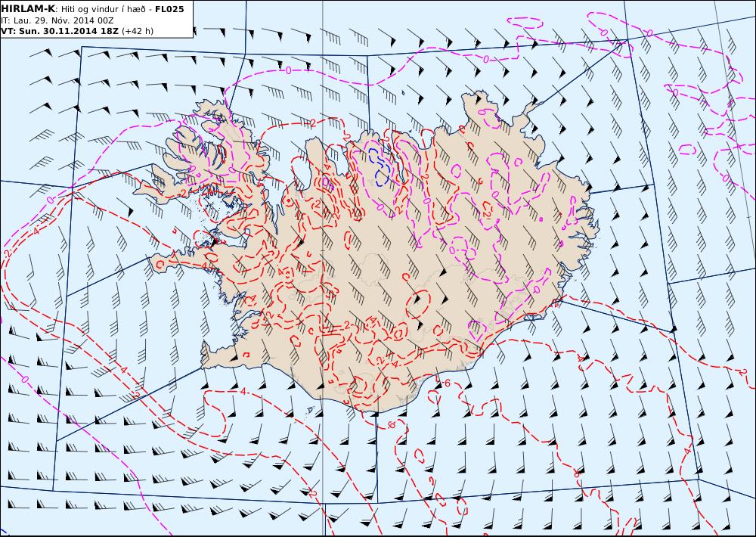Image resolution: width=756 pixels, height=537 pixels.
Task: Select the FL025 flight level label
Action: 169,9
